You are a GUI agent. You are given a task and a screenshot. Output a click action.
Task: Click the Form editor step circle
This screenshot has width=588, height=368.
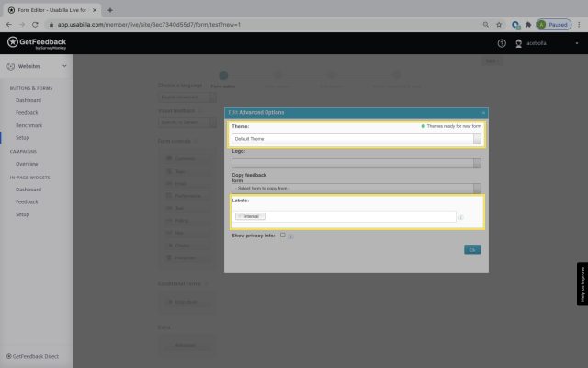(223, 75)
